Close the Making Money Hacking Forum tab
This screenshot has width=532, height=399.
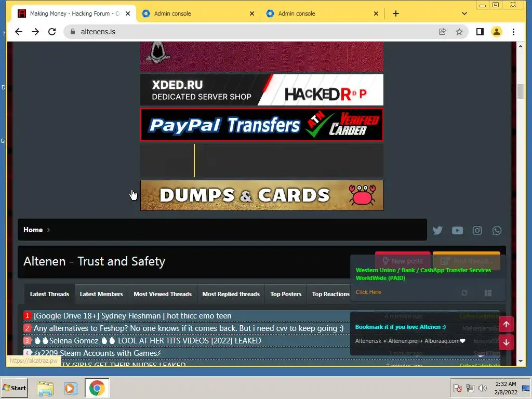tap(128, 14)
